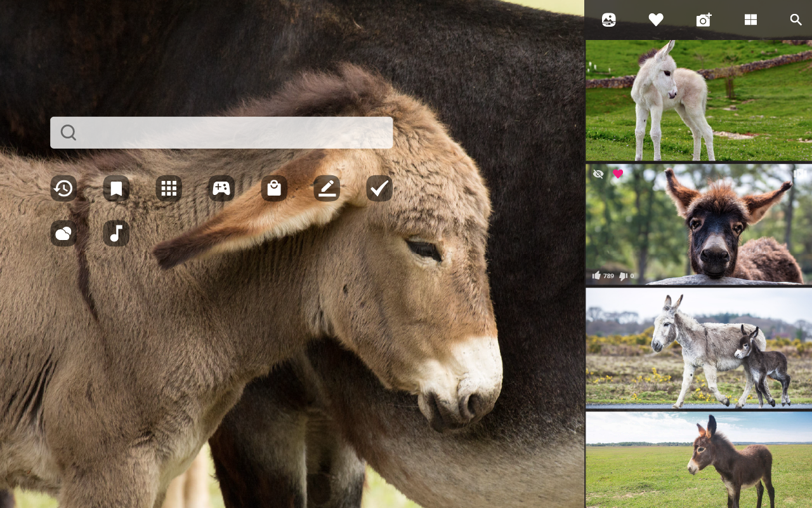
Task: Search wallpapers with the top-right magnifier
Action: click(796, 20)
